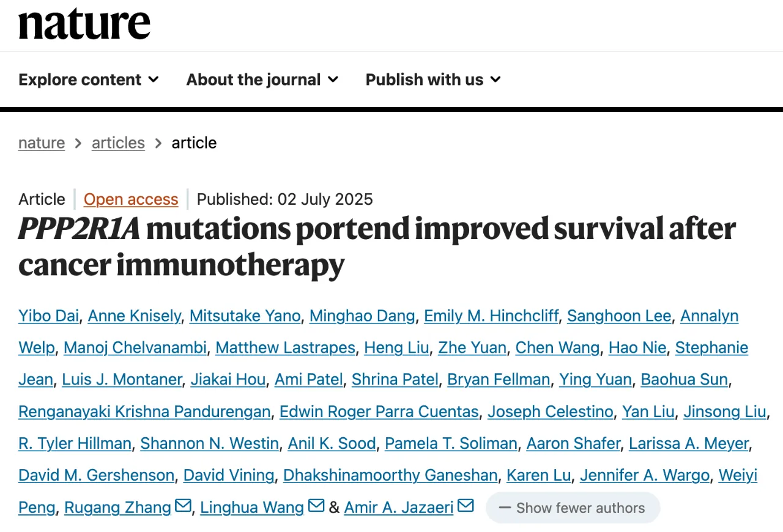Viewport: 783px width, 532px height.
Task: Collapse the list with Show fewer authors
Action: pyautogui.click(x=573, y=508)
